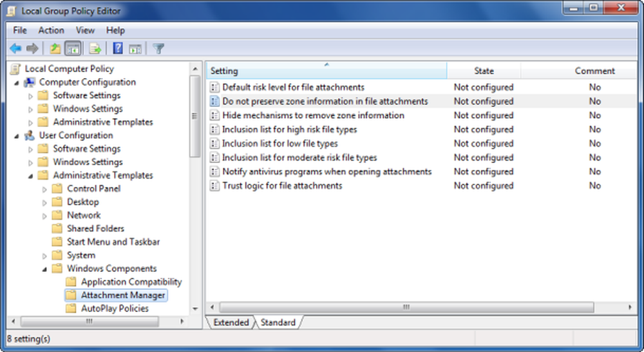The image size is (644, 352).
Task: Collapse Administrative Templates under User Configuration
Action: (30, 176)
